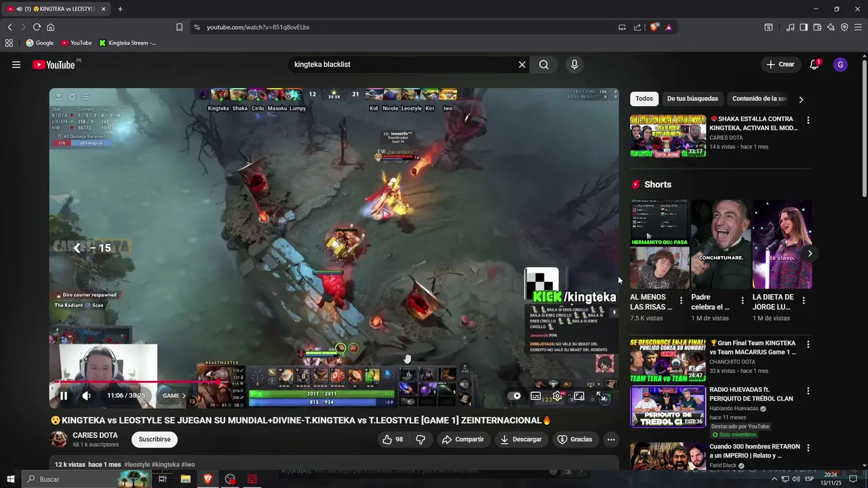Send a Gracias super thanks
This screenshot has width=868, height=488.
tap(574, 439)
